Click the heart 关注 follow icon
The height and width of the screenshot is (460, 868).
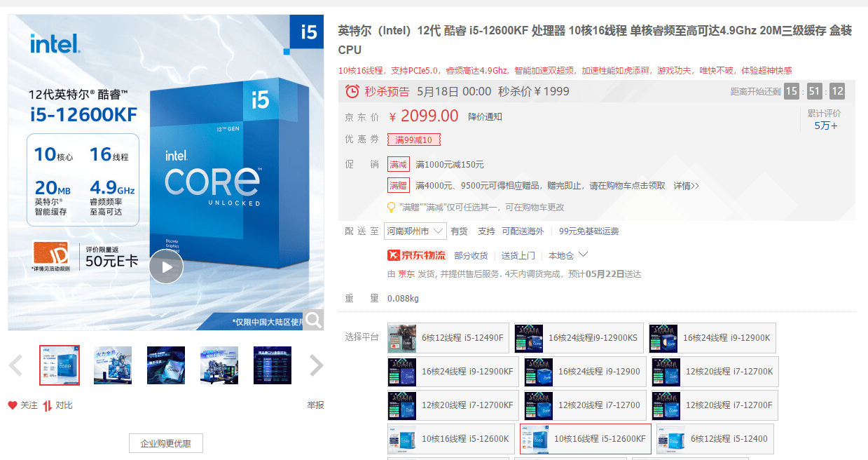point(12,405)
